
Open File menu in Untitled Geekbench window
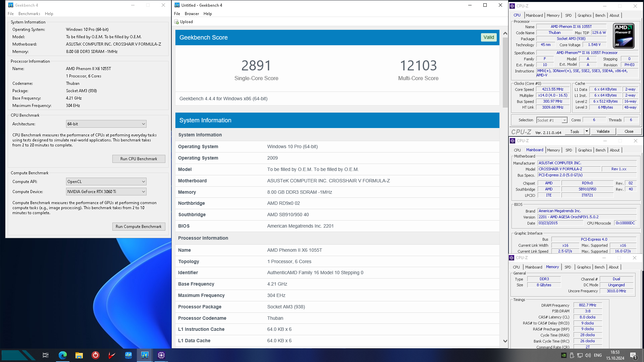pos(177,14)
